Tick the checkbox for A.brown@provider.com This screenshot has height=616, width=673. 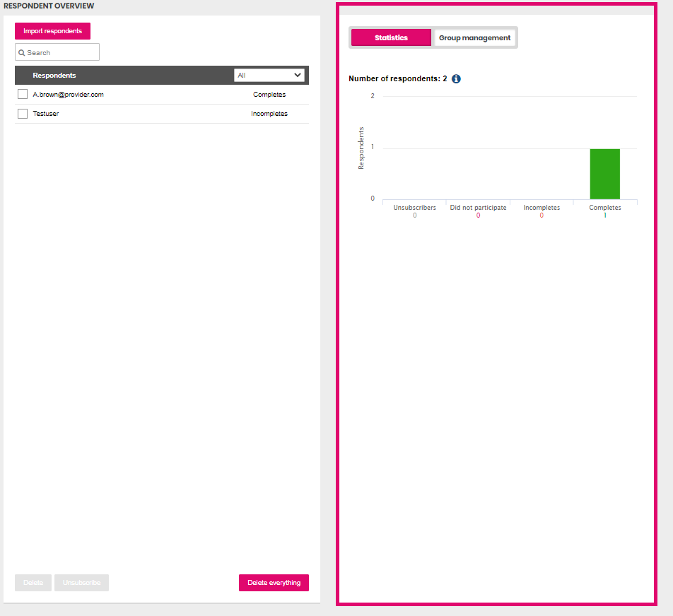23,95
